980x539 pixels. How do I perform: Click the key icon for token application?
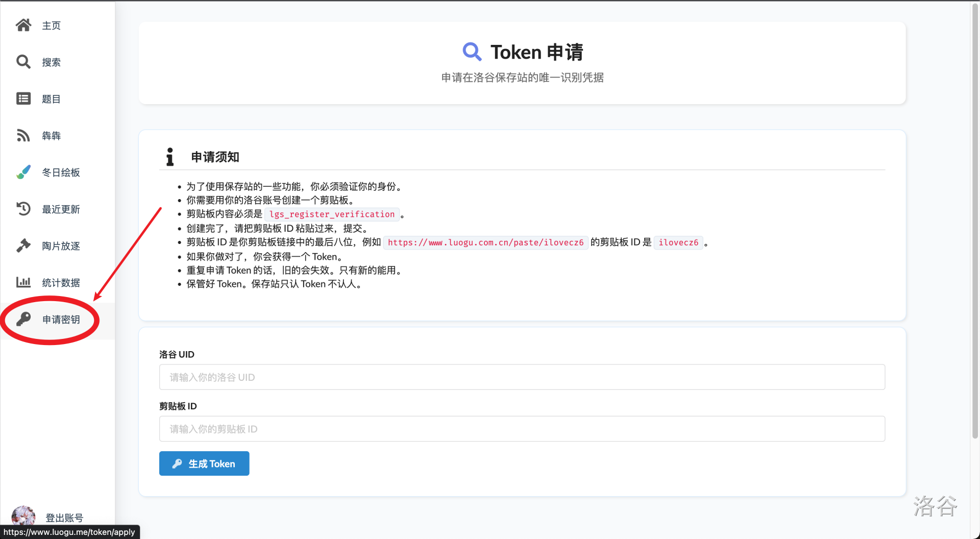pyautogui.click(x=23, y=319)
